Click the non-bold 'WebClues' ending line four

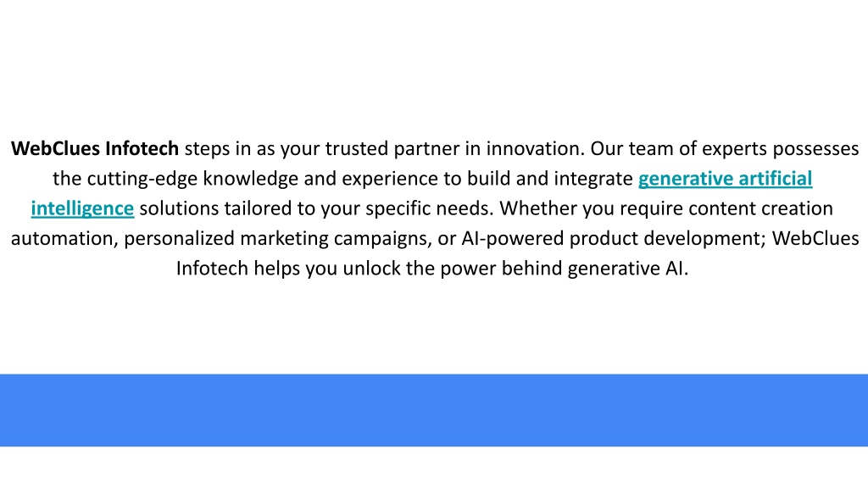(815, 238)
